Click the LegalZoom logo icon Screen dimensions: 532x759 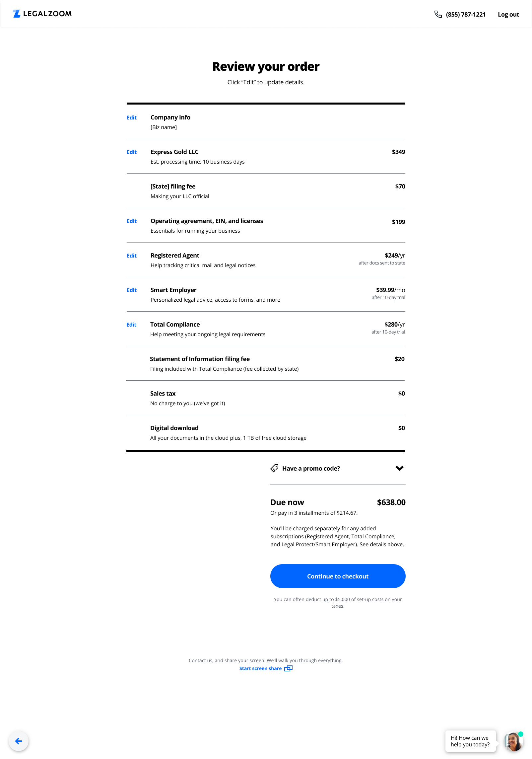(17, 14)
